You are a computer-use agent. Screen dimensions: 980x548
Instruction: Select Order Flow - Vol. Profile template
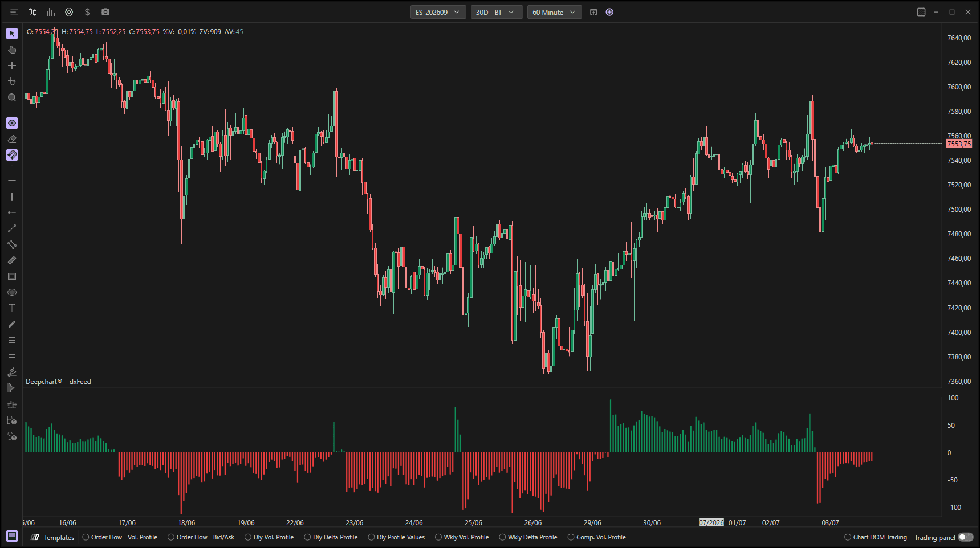click(x=120, y=537)
